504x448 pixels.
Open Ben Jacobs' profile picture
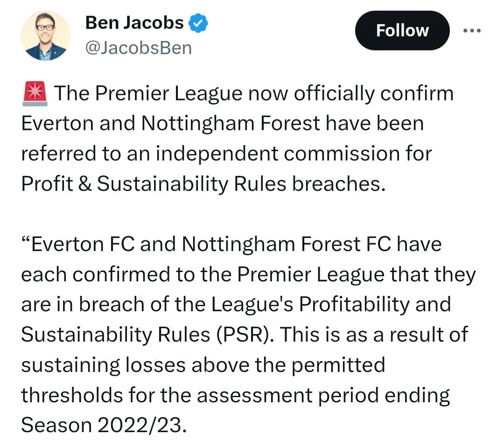coord(45,36)
